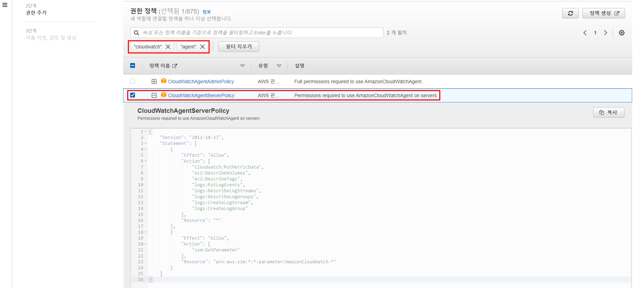Select step 이름 지정, 검토 및 생성

(51, 38)
